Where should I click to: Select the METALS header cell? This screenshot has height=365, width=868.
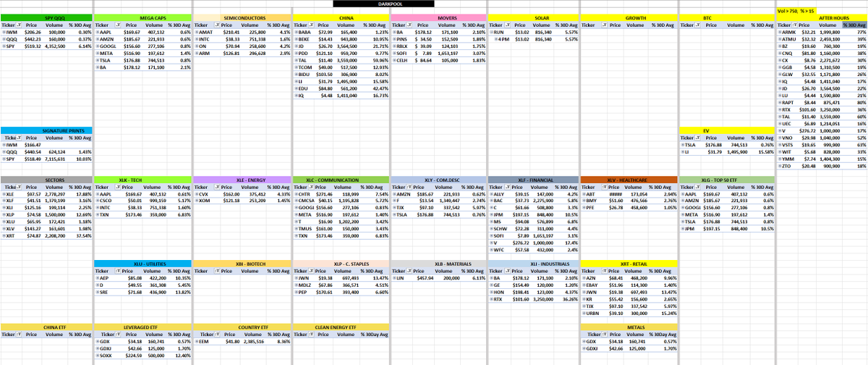pos(631,327)
